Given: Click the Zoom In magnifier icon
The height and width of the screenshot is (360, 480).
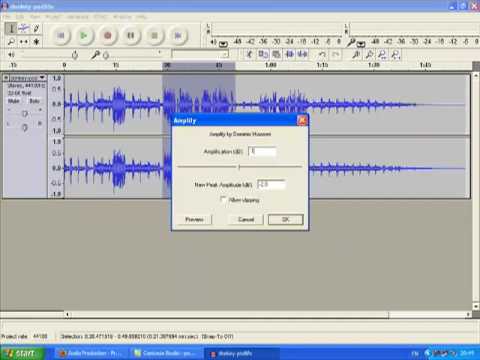Looking at the screenshot, I should pos(356,54).
